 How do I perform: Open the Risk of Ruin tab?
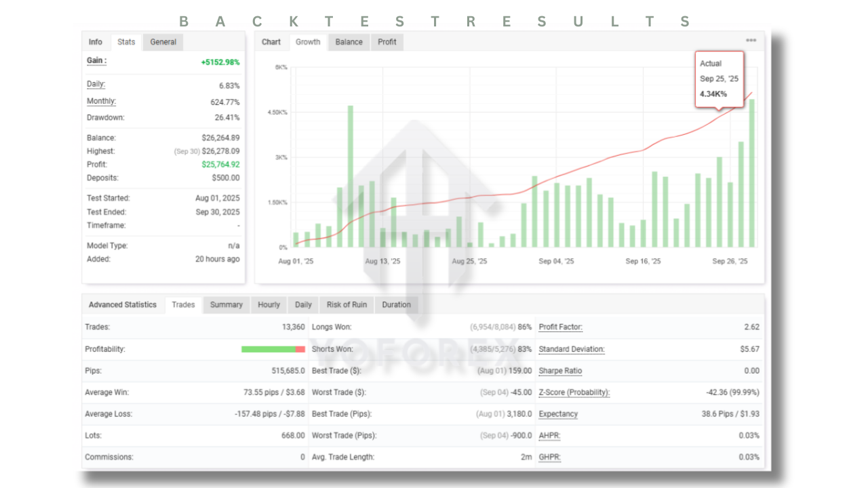[x=347, y=305]
